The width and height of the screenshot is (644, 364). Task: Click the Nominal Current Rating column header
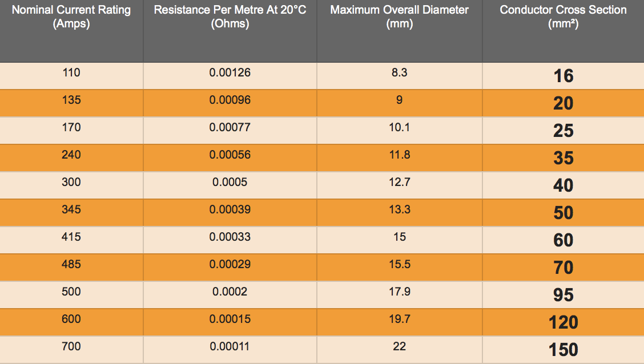[71, 17]
